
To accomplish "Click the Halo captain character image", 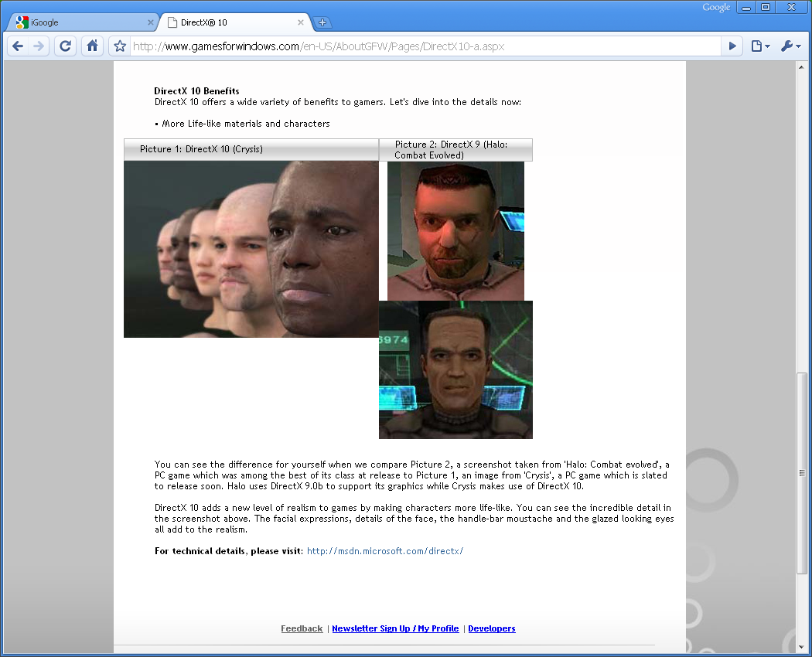I will pos(455,369).
